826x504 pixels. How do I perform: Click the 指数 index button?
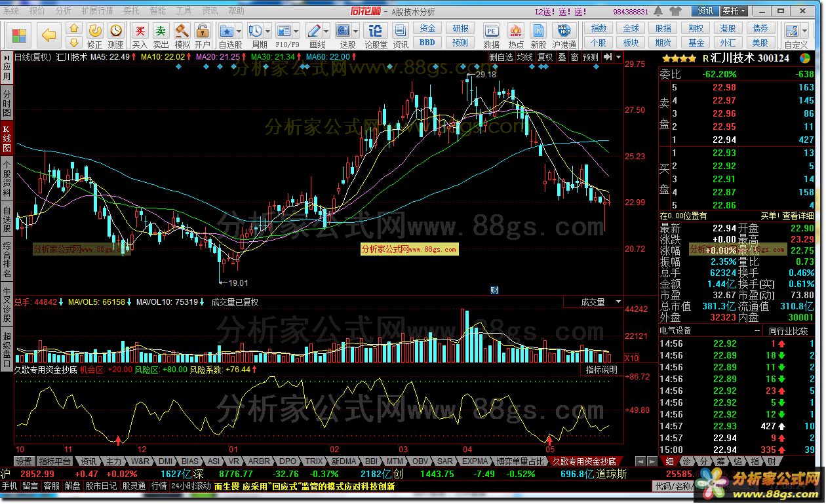(599, 29)
